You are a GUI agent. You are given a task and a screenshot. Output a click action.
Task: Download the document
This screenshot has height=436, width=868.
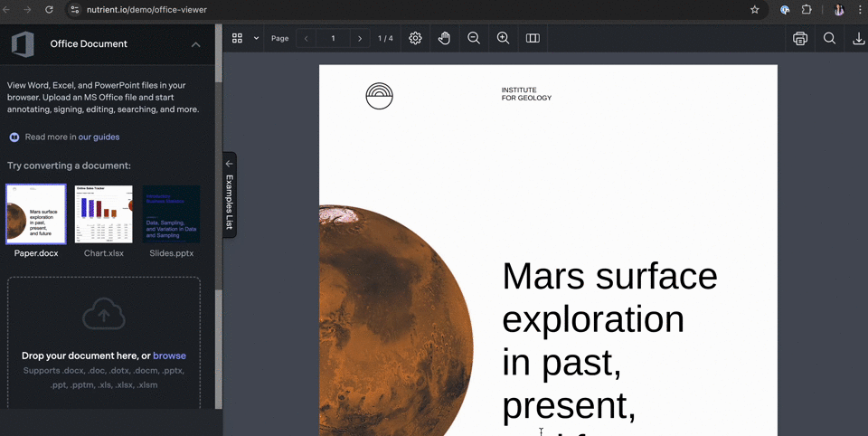point(858,38)
